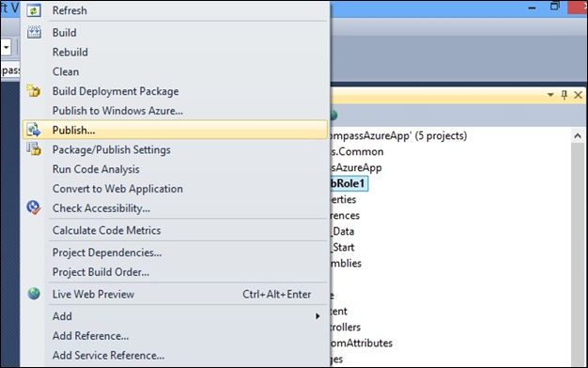Select the 'trollers' folder node
588x368 pixels.
point(346,327)
